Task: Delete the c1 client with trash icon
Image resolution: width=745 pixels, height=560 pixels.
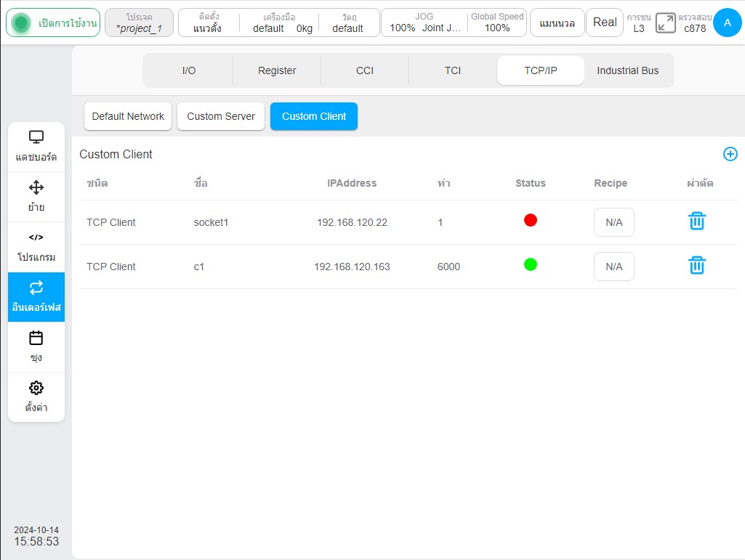Action: coord(696,266)
